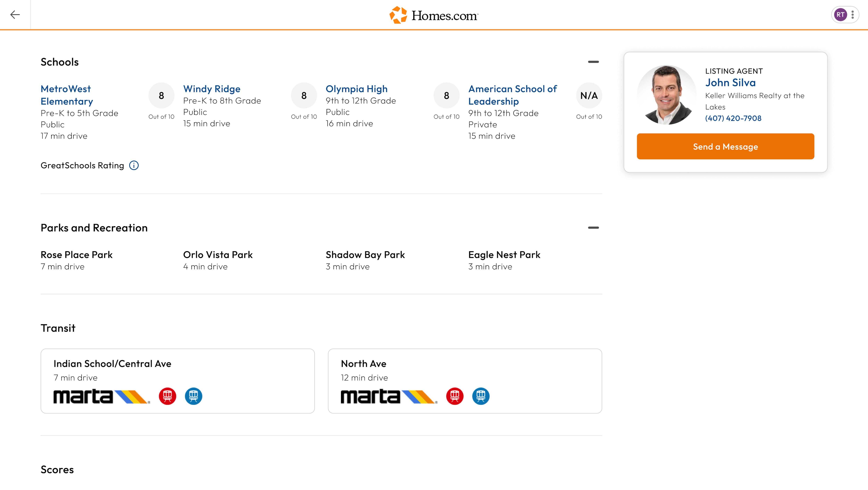Click GreatSchools Rating label
Viewport: 868px width, 490px height.
point(82,165)
